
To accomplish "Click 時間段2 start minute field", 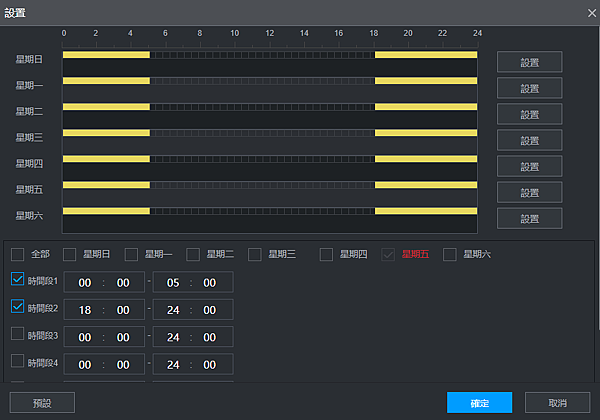I will (123, 310).
